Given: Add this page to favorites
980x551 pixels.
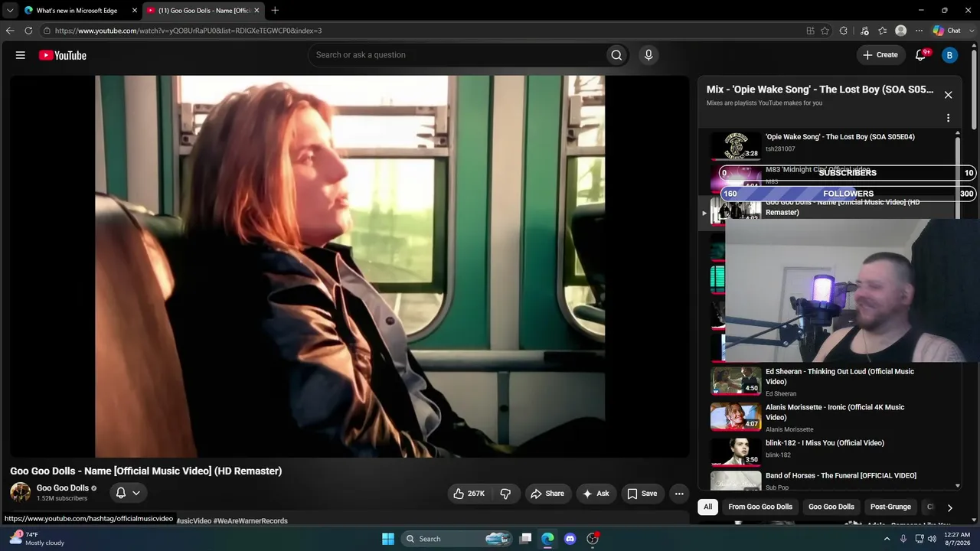Looking at the screenshot, I should coord(825,31).
